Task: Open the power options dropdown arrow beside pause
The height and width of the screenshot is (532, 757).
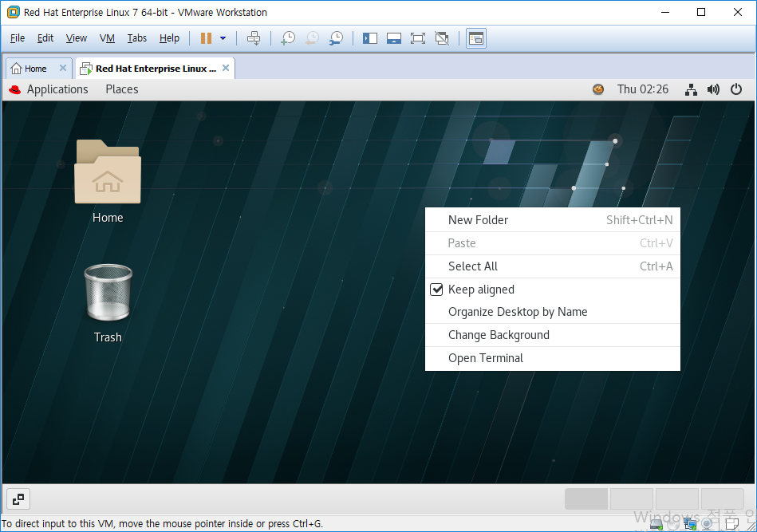Action: click(223, 38)
